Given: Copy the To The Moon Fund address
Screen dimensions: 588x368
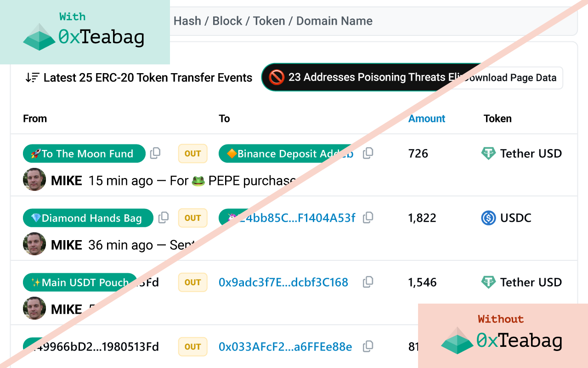Looking at the screenshot, I should pyautogui.click(x=155, y=153).
